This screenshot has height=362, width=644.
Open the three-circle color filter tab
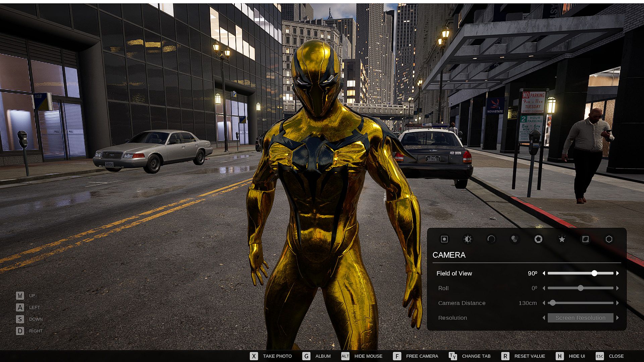coord(515,239)
